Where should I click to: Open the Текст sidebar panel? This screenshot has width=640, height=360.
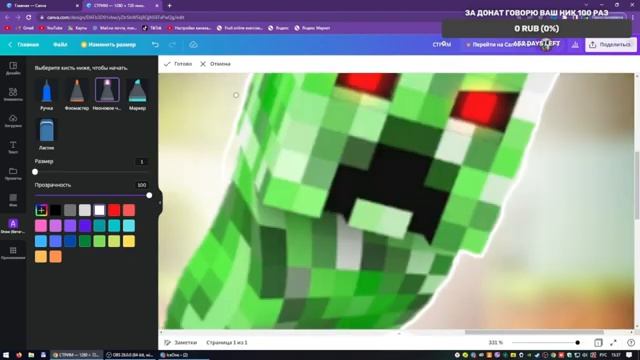click(13, 147)
